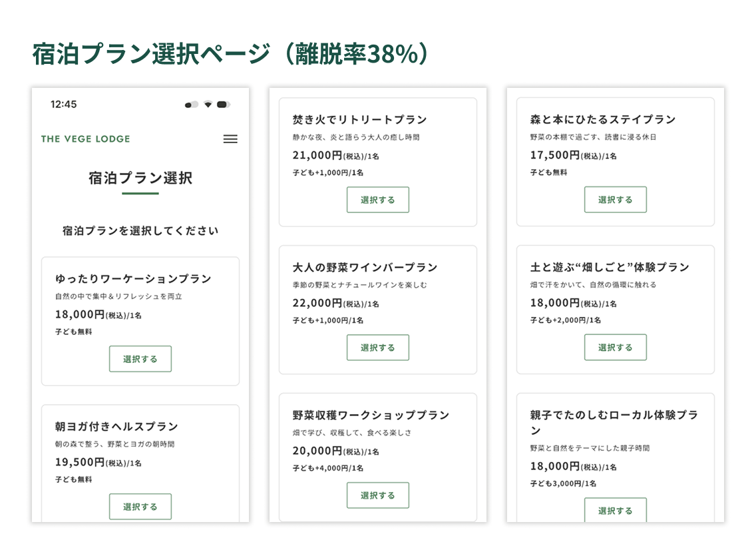Click the 宿泊プラン選択 page heading
Screen dimensions: 756x554
(140, 178)
